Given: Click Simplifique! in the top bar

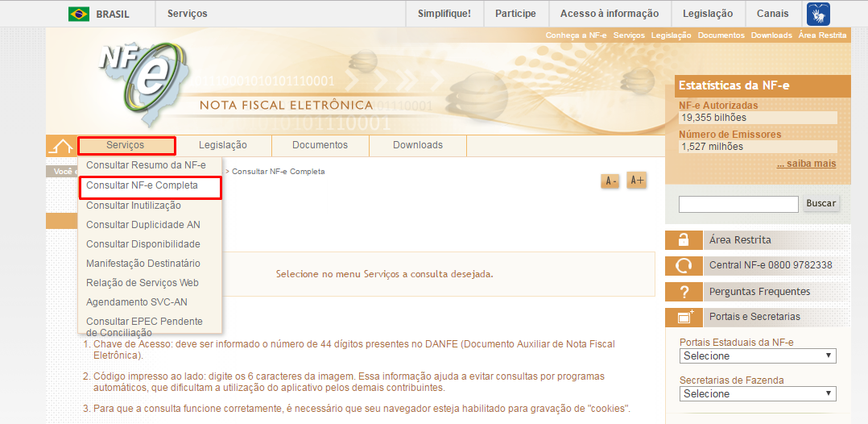Looking at the screenshot, I should [444, 14].
